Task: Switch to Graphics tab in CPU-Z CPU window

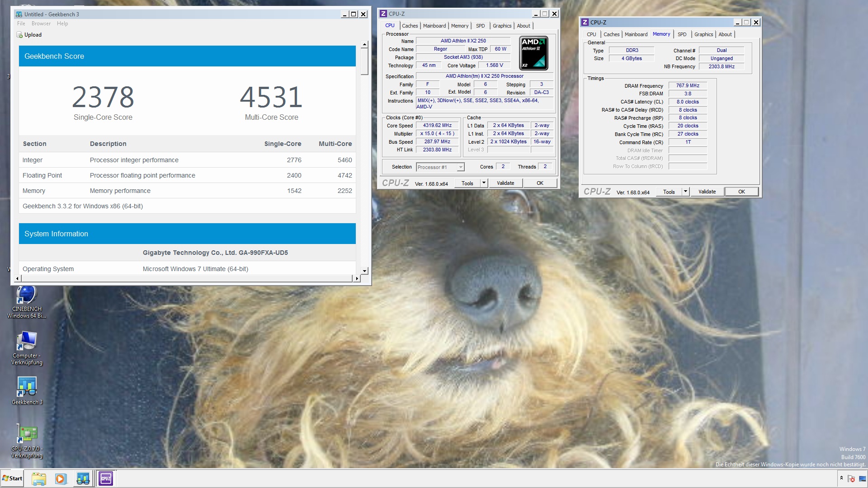Action: coord(502,26)
